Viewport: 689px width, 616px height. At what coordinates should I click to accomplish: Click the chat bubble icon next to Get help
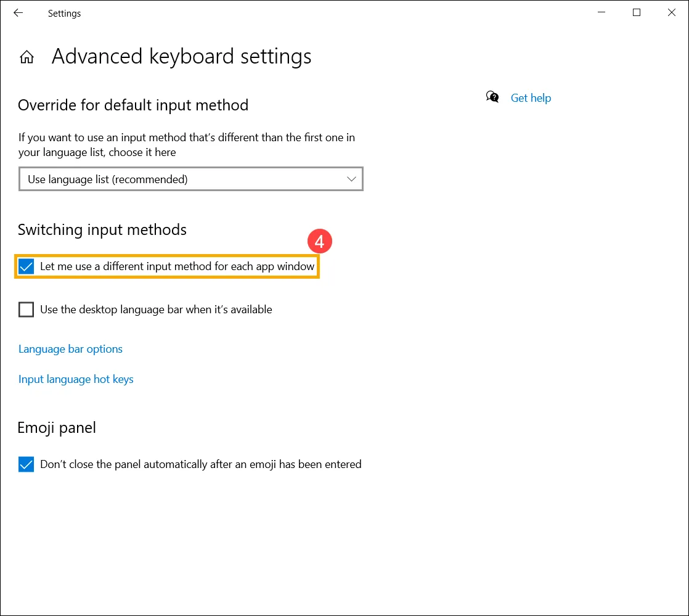(492, 97)
